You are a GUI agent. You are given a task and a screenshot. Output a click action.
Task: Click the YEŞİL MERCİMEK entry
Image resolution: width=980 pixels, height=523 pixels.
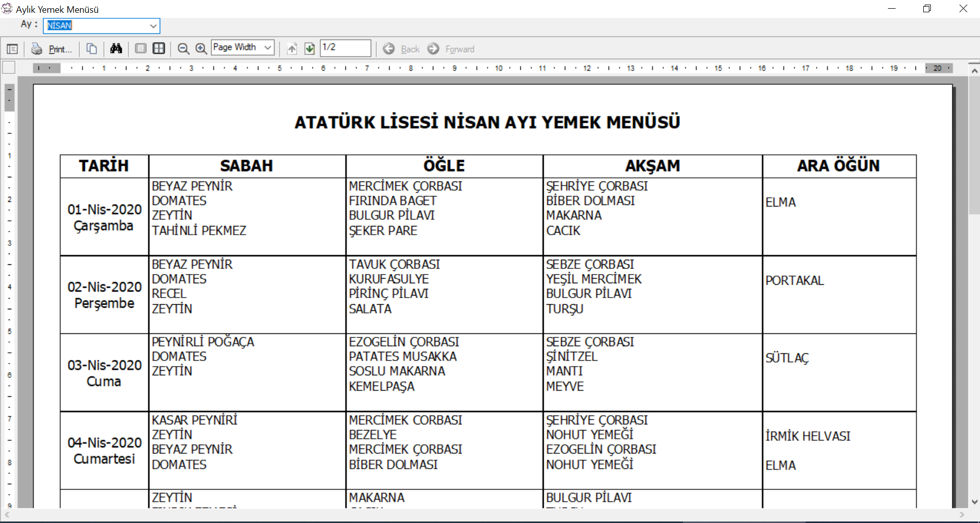(x=594, y=279)
